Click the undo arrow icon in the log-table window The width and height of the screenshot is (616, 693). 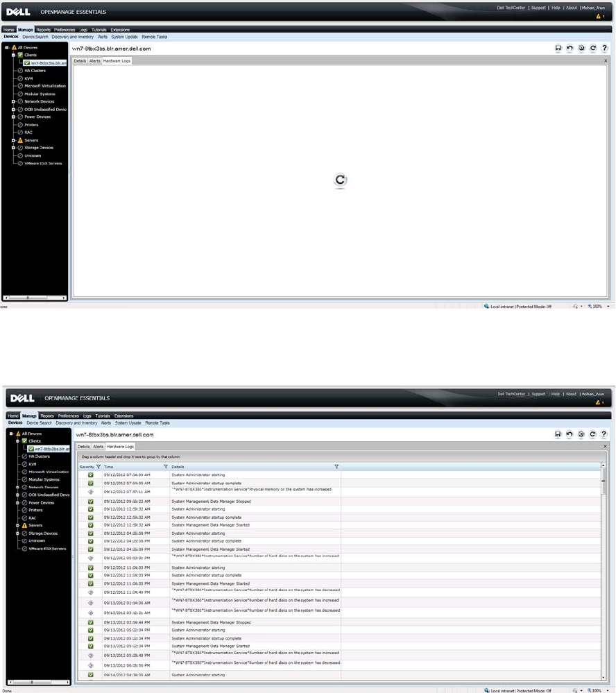(x=569, y=434)
